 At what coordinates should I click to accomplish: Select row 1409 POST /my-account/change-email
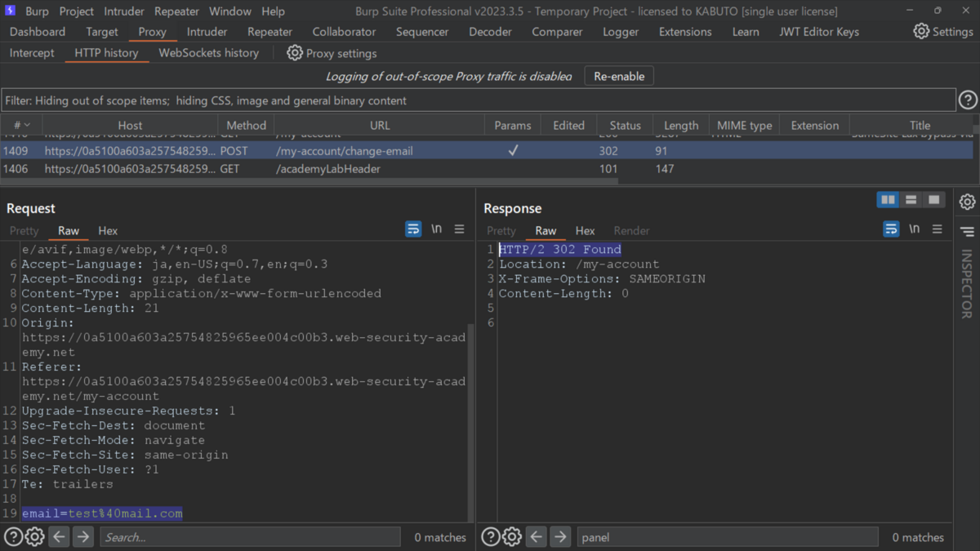click(x=487, y=151)
